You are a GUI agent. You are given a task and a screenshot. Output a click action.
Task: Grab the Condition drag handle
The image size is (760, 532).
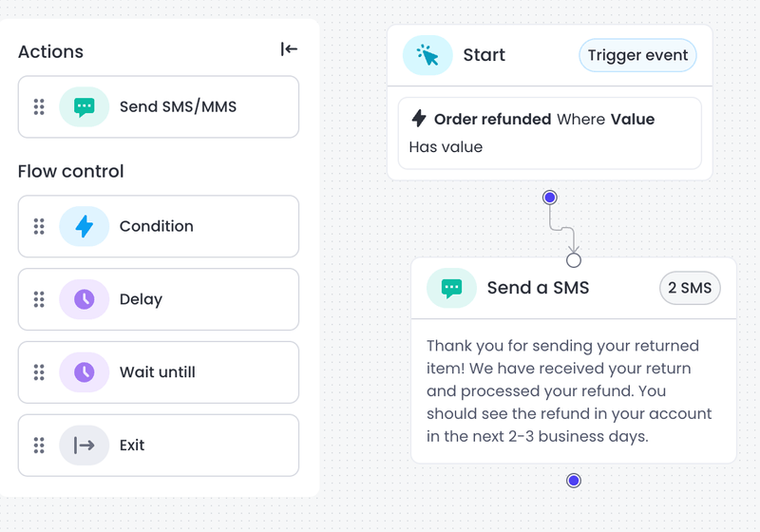[x=39, y=226]
